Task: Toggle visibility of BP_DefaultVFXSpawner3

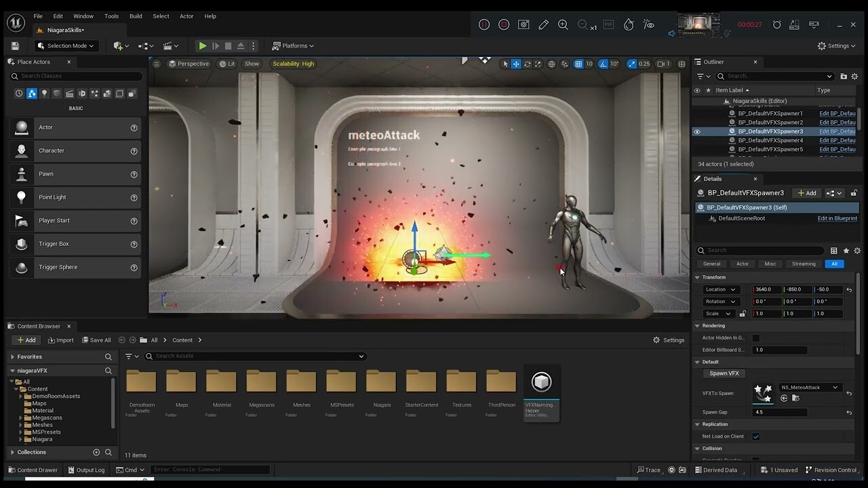Action: (x=697, y=131)
